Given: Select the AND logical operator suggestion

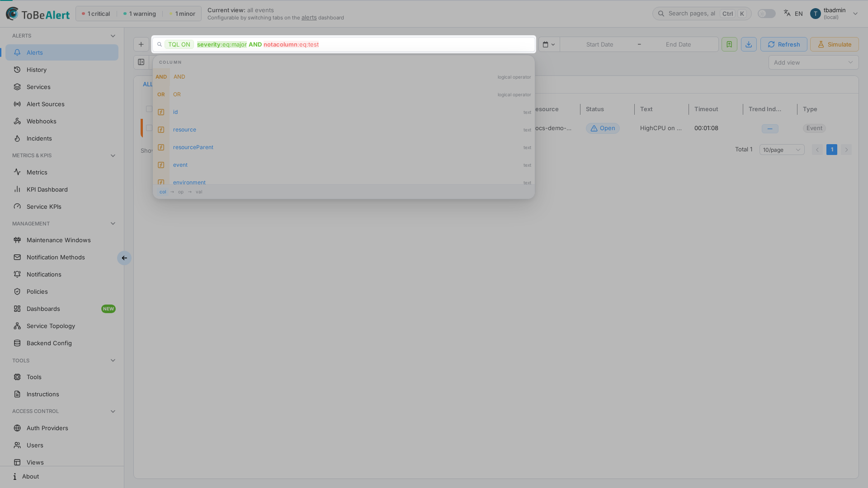Looking at the screenshot, I should pyautogui.click(x=344, y=77).
